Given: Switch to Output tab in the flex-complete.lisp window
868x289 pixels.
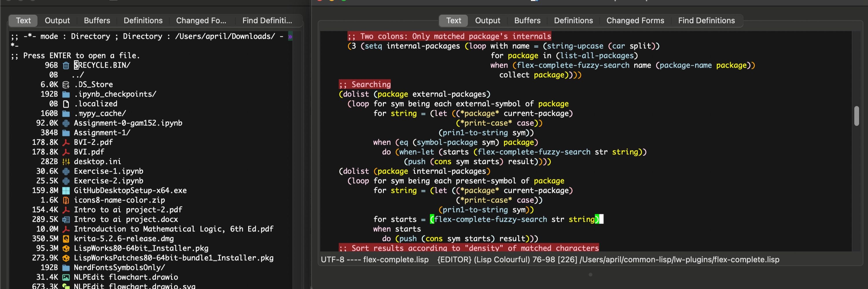Looking at the screenshot, I should pyautogui.click(x=488, y=21).
